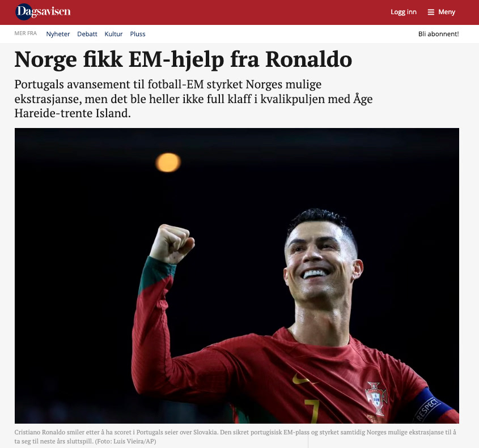Click the RESPECT captain armband

click(x=431, y=406)
